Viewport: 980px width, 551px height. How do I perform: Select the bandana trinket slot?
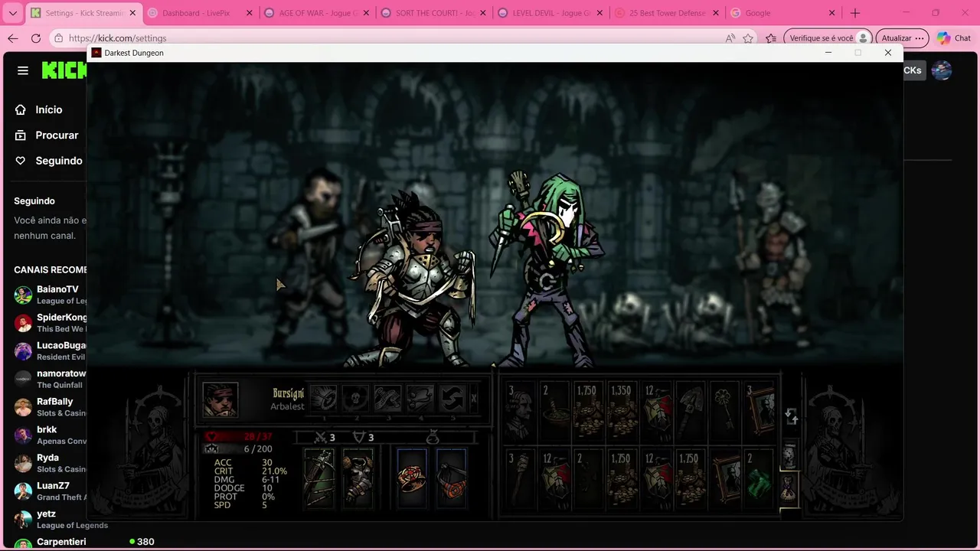click(452, 478)
